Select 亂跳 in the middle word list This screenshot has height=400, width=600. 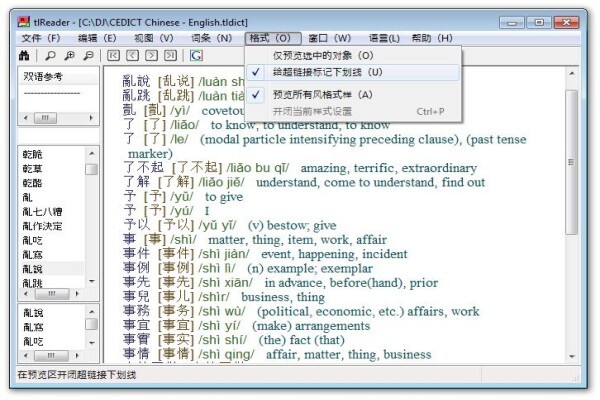(x=33, y=283)
